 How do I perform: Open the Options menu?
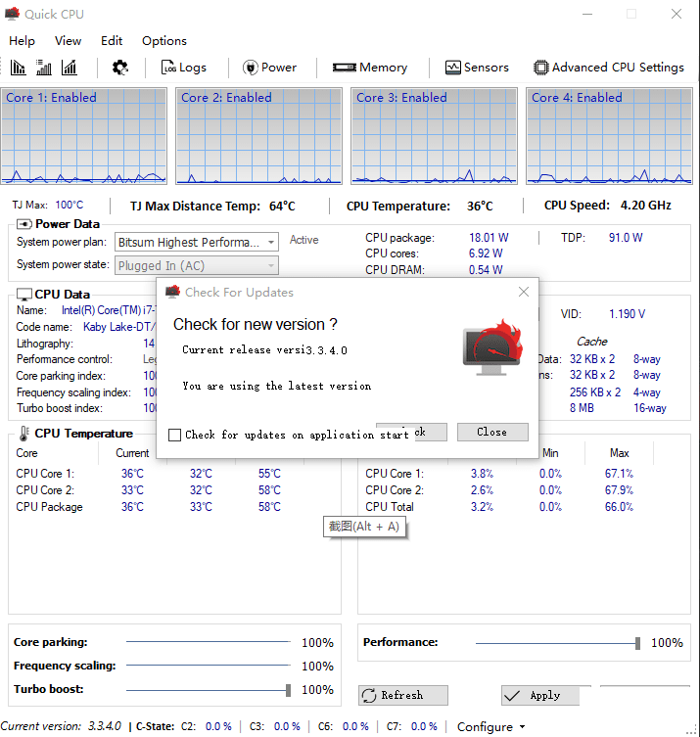coord(164,41)
